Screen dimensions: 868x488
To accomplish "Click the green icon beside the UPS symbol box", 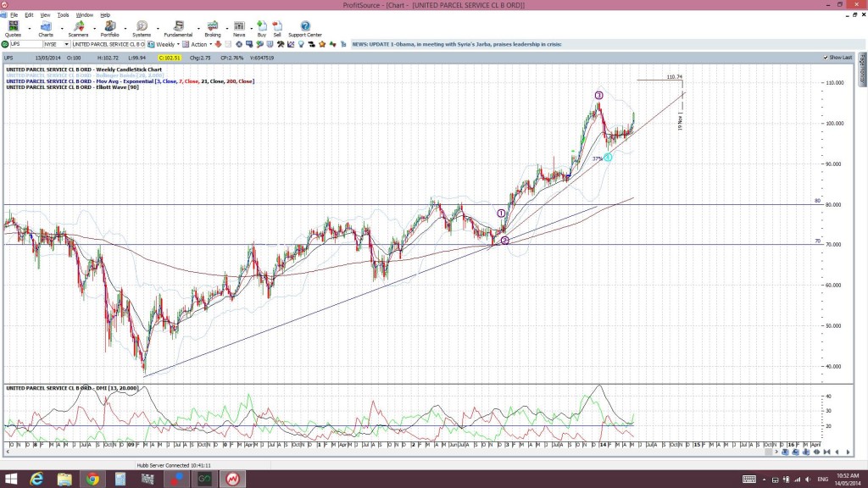I will (5, 44).
